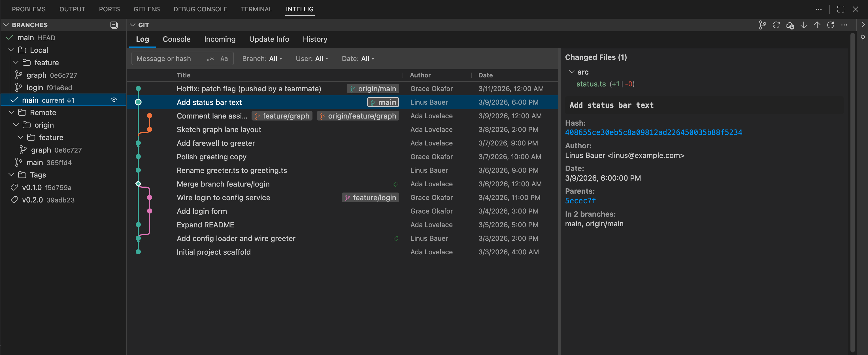Toggle the match case Aa search option
This screenshot has width=868, height=355.
[x=224, y=59]
